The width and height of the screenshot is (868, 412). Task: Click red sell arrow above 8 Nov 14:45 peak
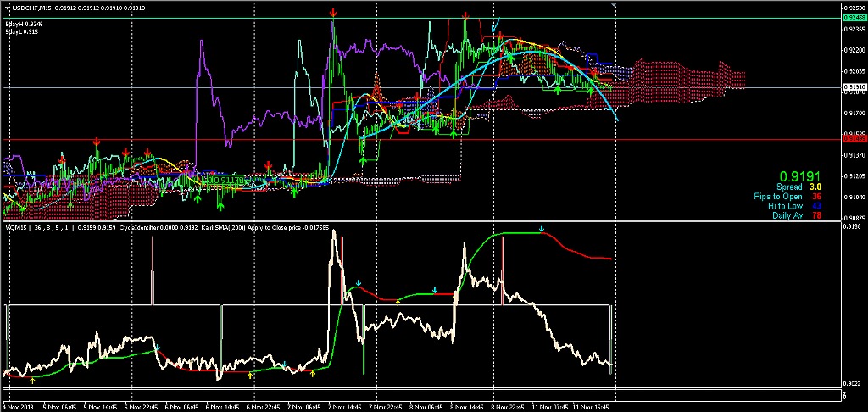click(x=465, y=16)
